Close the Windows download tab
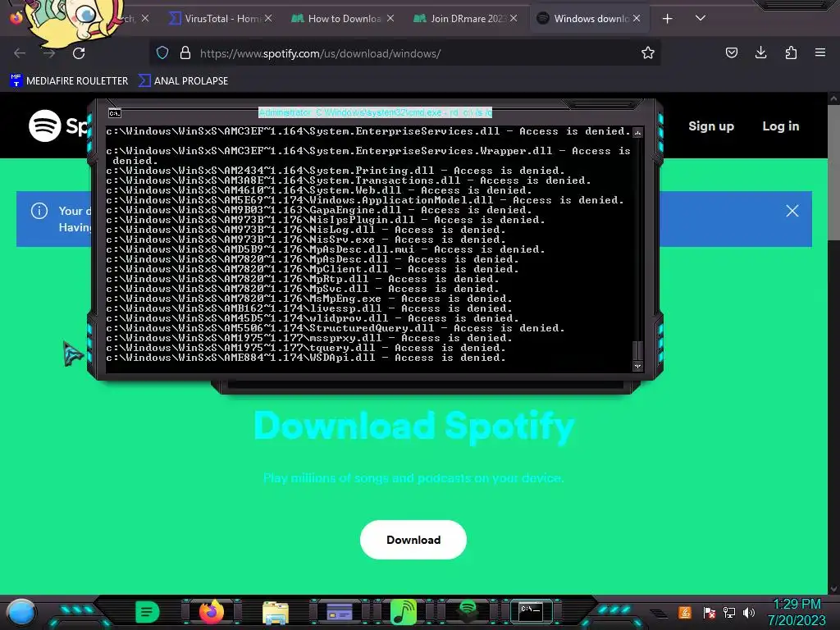Image resolution: width=840 pixels, height=630 pixels. coord(637,18)
